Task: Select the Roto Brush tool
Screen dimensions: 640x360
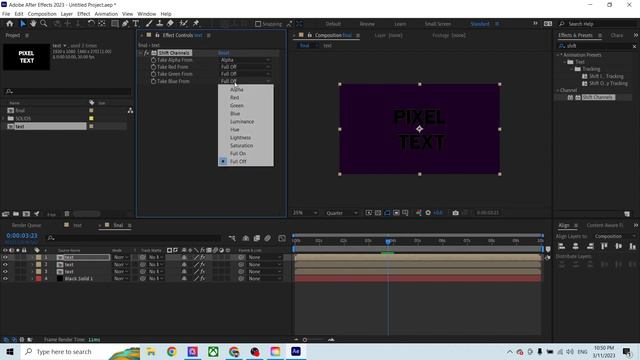Action: [184, 24]
